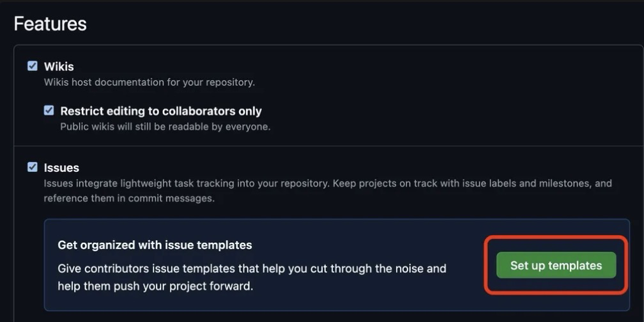Click the Give contributors issue templates sentence
644x322 pixels.
(x=252, y=268)
